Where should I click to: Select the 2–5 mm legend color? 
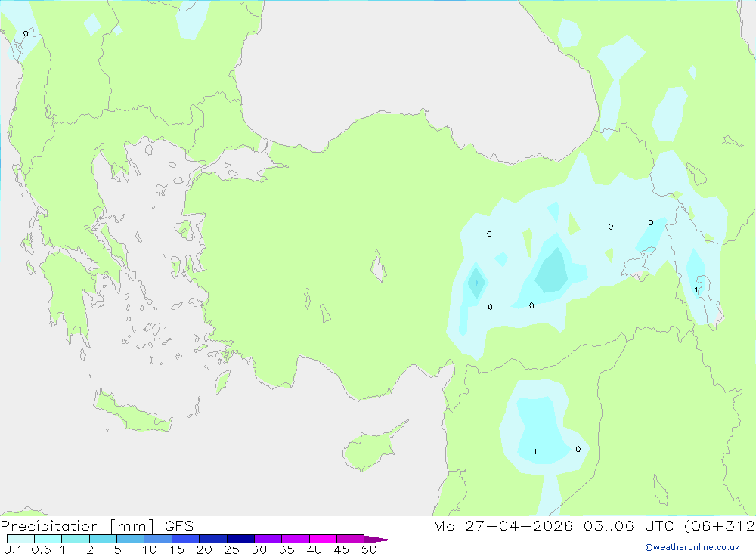click(103, 539)
